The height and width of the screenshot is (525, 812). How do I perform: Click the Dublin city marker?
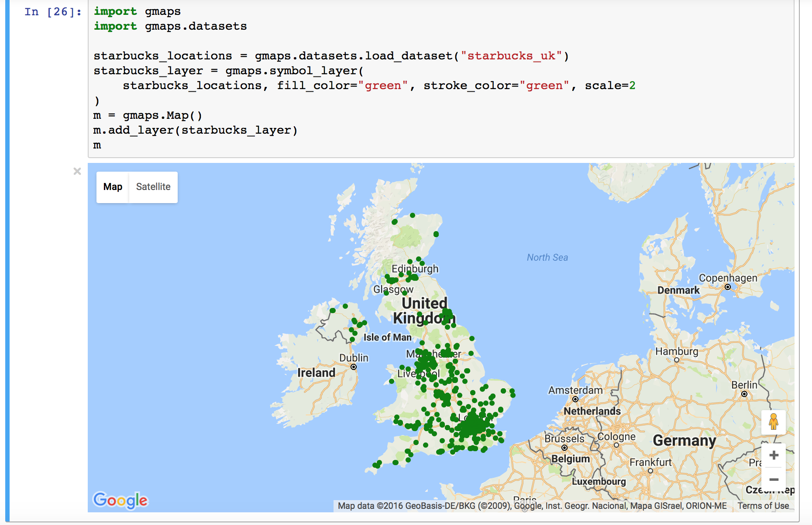point(354,367)
